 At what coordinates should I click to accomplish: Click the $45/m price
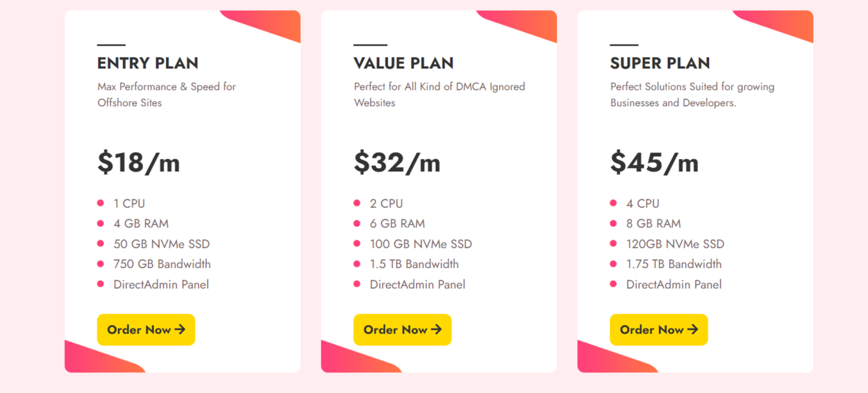click(x=654, y=162)
